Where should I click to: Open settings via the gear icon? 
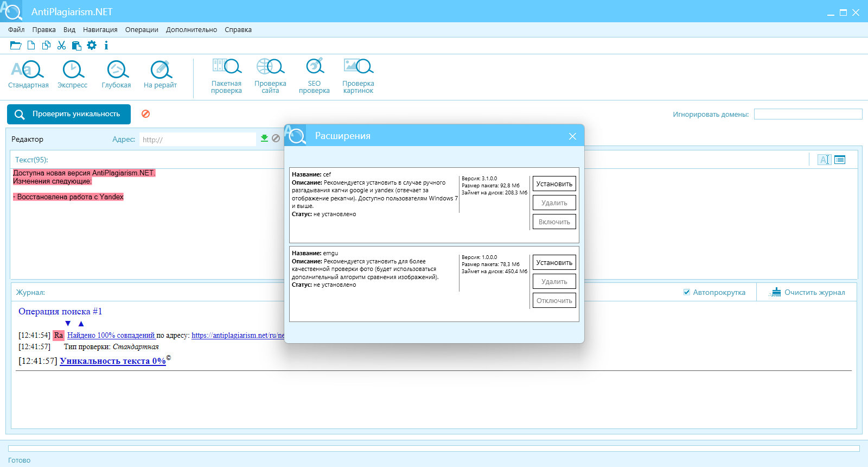pyautogui.click(x=92, y=46)
